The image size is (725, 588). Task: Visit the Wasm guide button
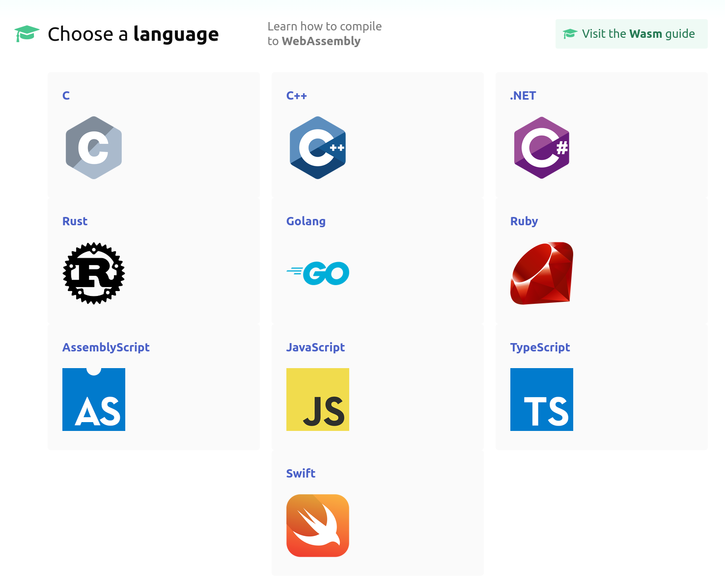[x=632, y=34]
